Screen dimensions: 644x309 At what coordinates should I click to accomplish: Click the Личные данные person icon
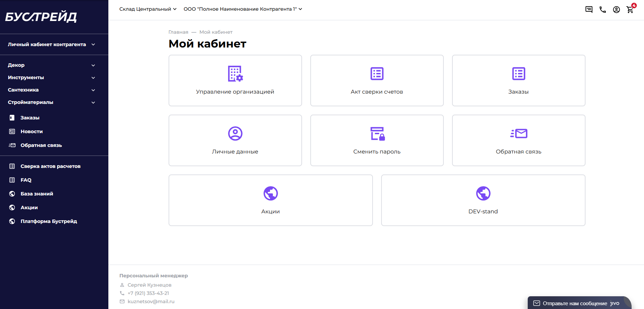point(235,134)
